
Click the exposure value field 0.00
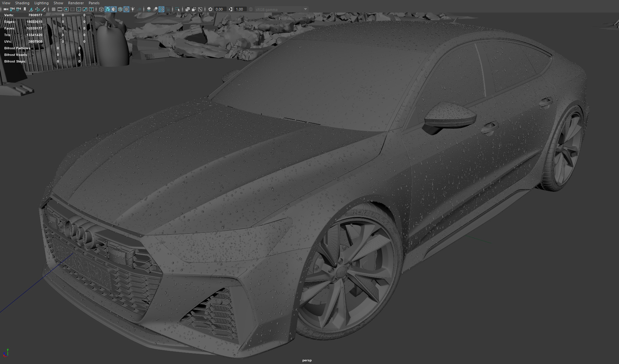(220, 9)
